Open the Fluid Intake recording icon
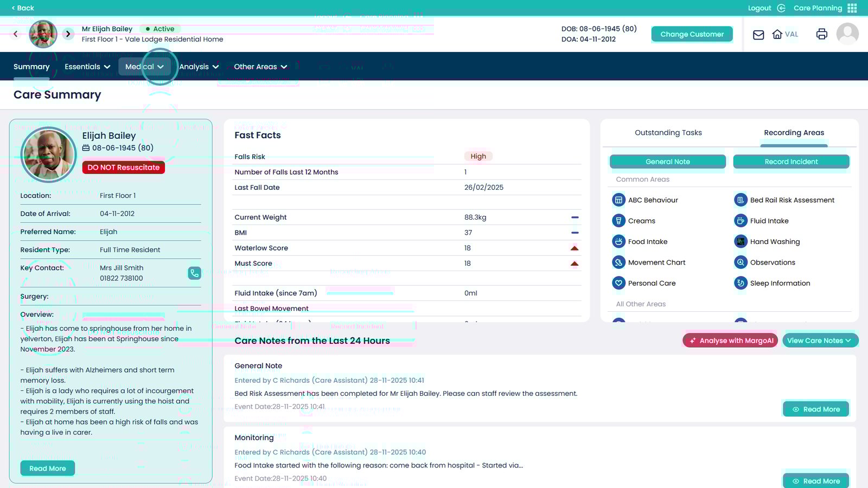868x488 pixels. 741,221
